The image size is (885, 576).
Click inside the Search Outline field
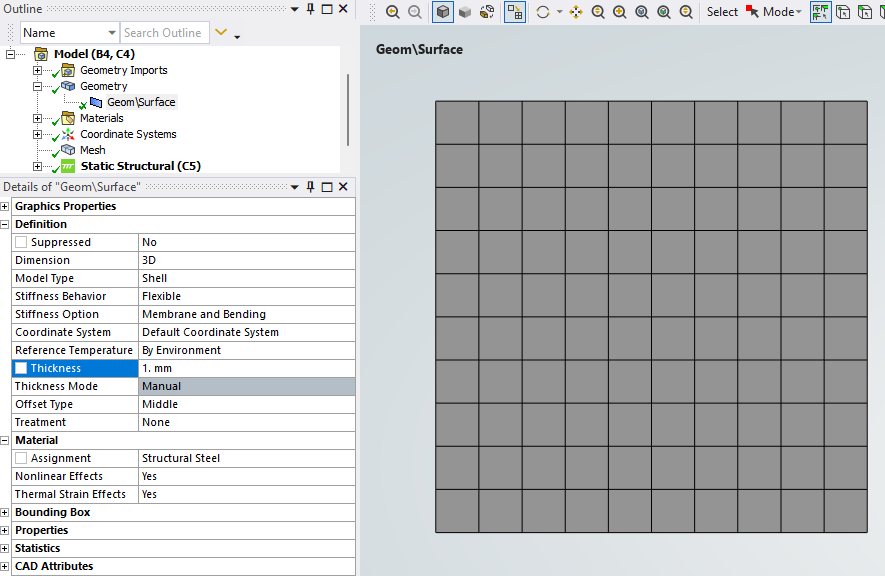[x=164, y=32]
